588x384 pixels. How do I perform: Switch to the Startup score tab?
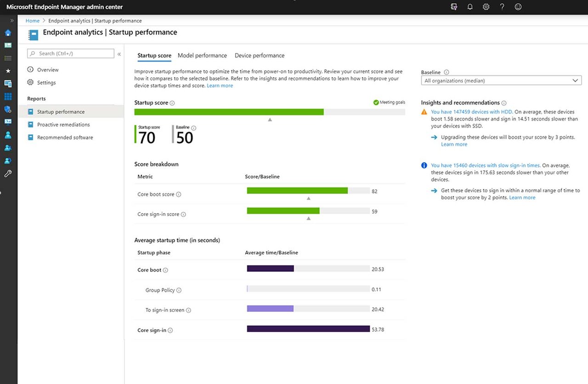[154, 56]
